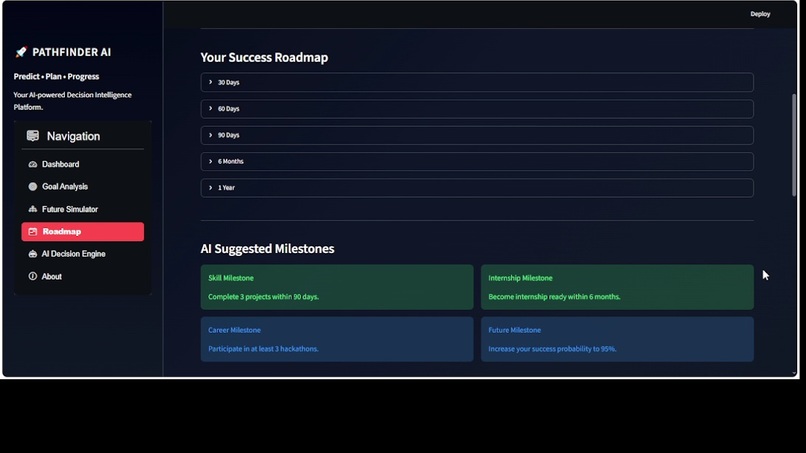Expand the 30 Days roadmap section
The image size is (806, 453).
click(x=477, y=82)
